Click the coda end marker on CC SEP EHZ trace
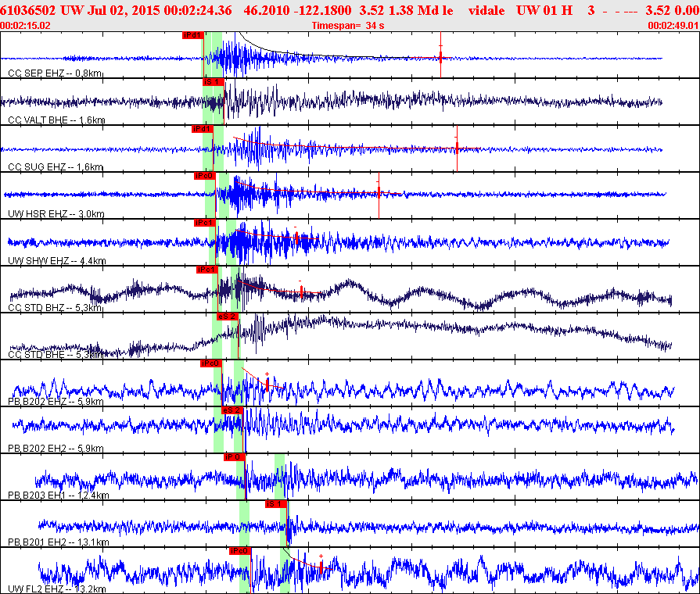 point(440,57)
